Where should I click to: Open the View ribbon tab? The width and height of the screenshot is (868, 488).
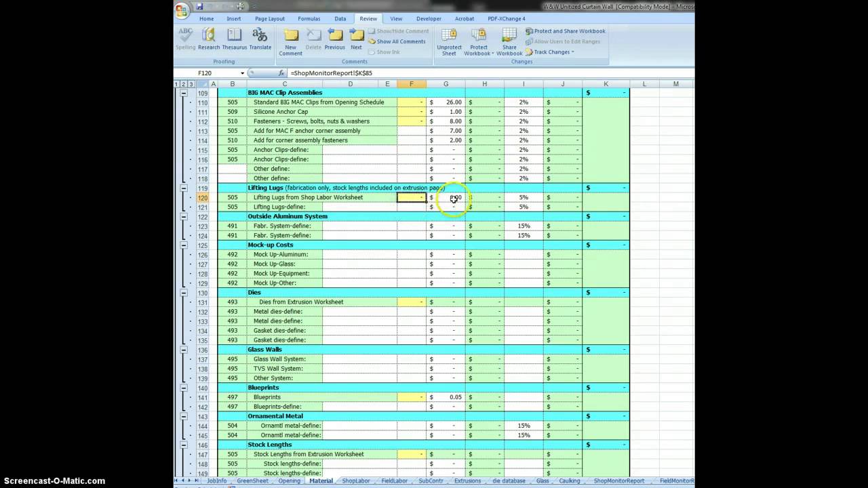396,19
